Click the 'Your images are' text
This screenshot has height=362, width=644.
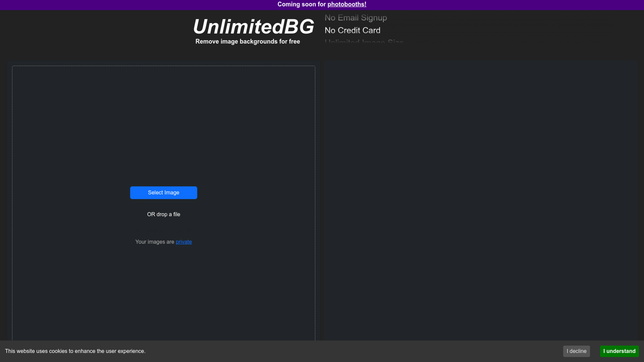155,242
